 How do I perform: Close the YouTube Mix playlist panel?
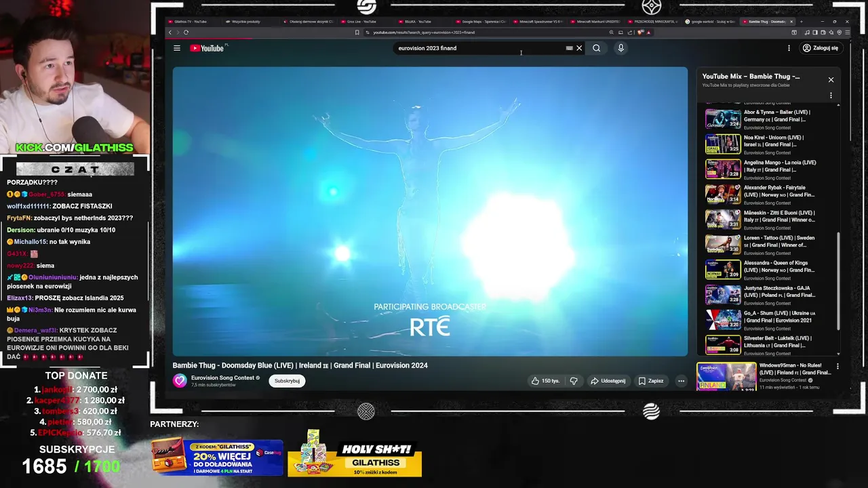point(831,80)
